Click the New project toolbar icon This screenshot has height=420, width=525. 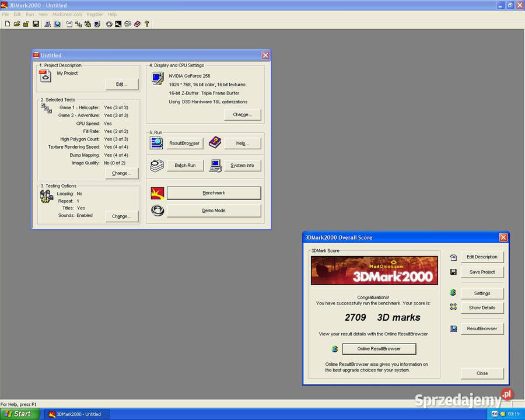[x=8, y=24]
